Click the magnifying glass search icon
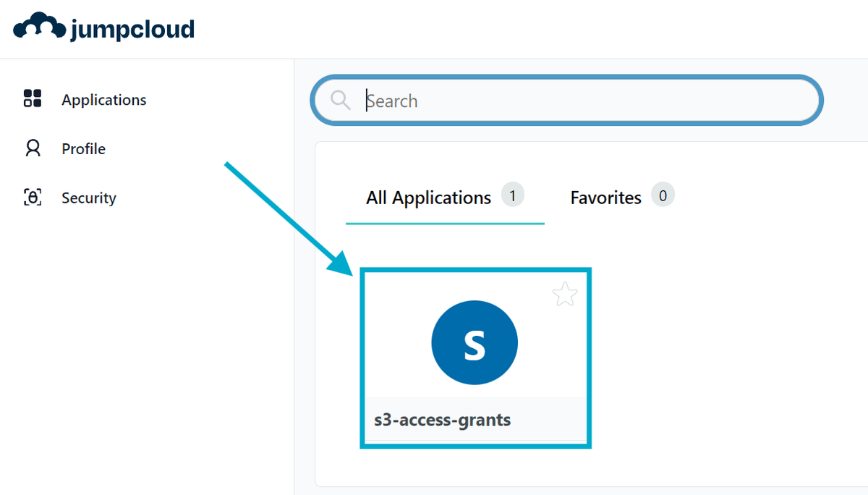Image resolution: width=868 pixels, height=495 pixels. coord(340,100)
